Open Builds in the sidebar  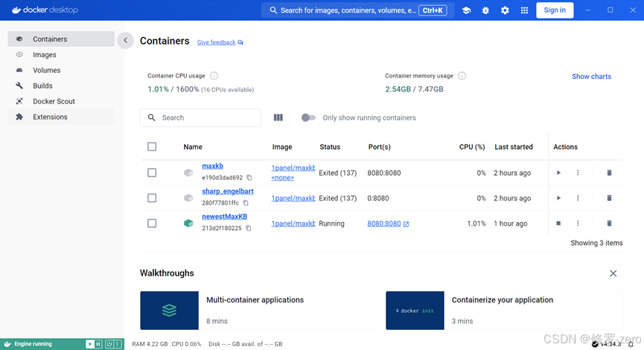click(x=61, y=86)
